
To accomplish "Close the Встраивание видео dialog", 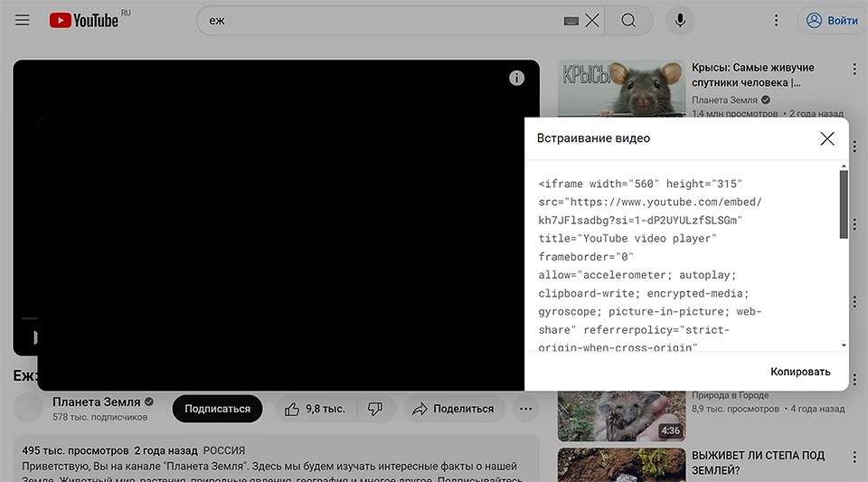I will [827, 138].
